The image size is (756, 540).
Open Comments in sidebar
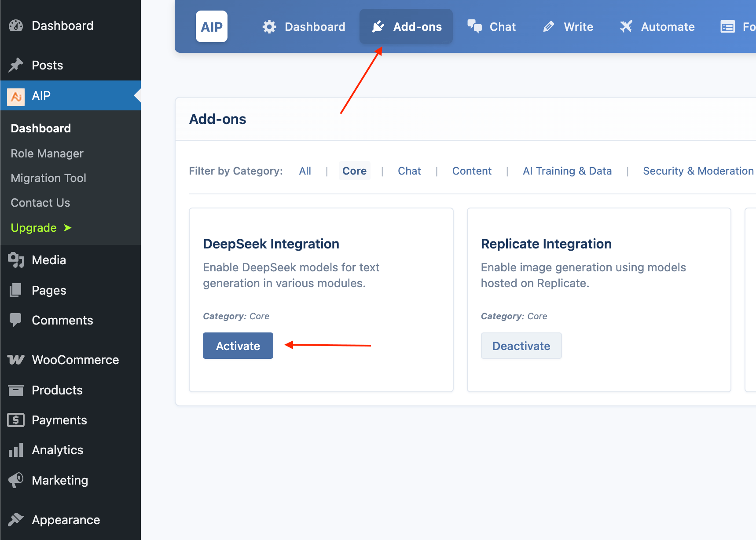tap(70, 320)
